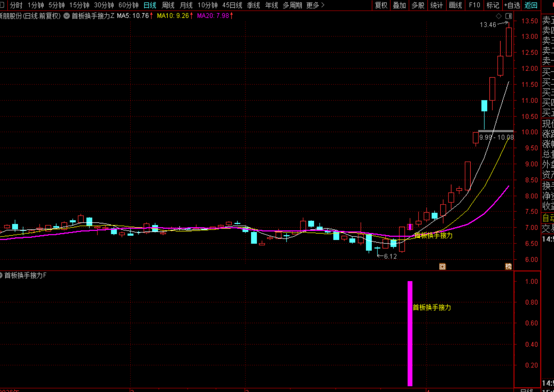This screenshot has width=554, height=392.
Task: Click the 榜 marker icon below the chart
Action: pyautogui.click(x=508, y=266)
